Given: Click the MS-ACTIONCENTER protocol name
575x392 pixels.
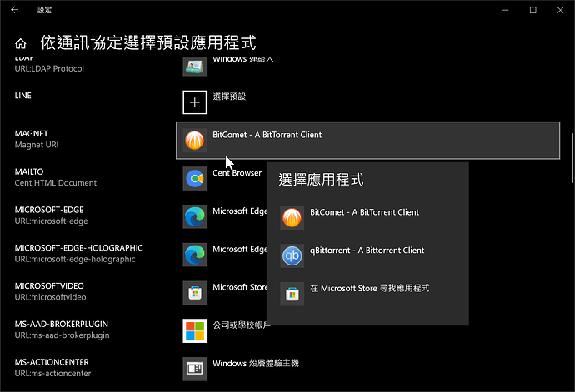Looking at the screenshot, I should pyautogui.click(x=52, y=362).
